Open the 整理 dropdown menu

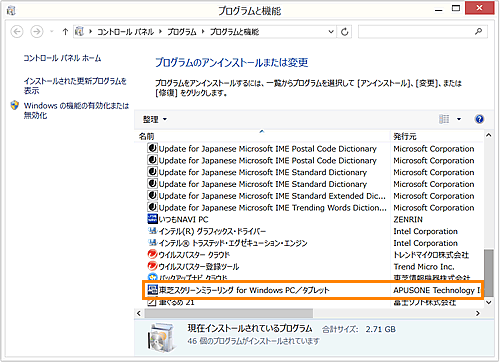[x=155, y=119]
